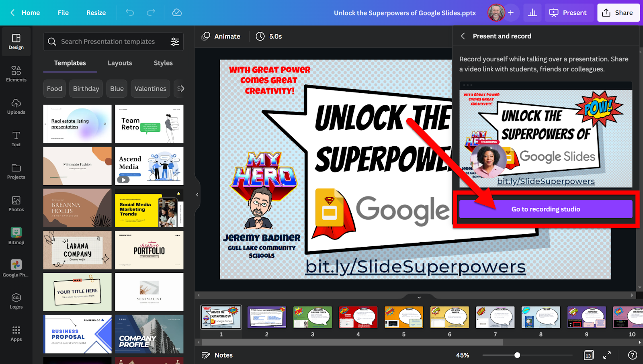Select slide 1 thumbnail
Image resolution: width=643 pixels, height=364 pixels.
tap(221, 317)
